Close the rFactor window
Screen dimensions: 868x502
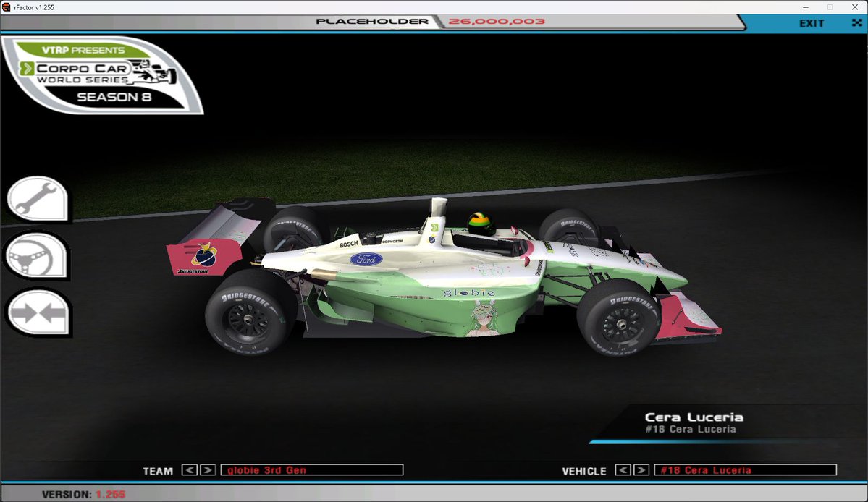855,7
